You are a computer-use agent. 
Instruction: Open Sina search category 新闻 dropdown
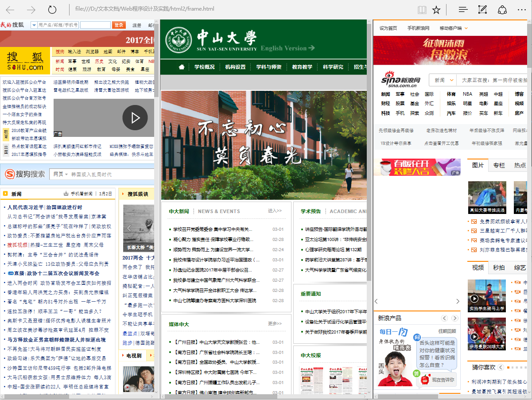pos(443,80)
